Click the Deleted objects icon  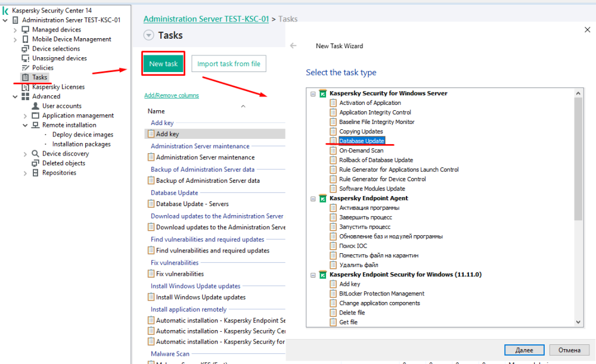35,163
